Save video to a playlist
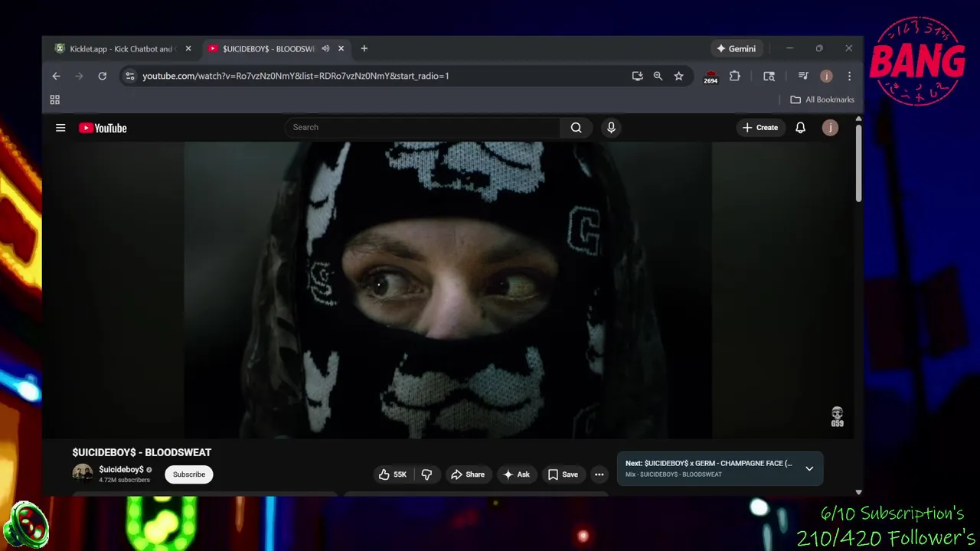Viewport: 980px width, 551px height. pyautogui.click(x=563, y=474)
